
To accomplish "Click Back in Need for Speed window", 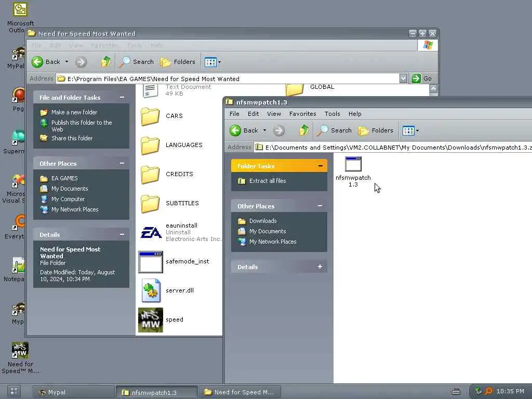I will click(x=46, y=62).
